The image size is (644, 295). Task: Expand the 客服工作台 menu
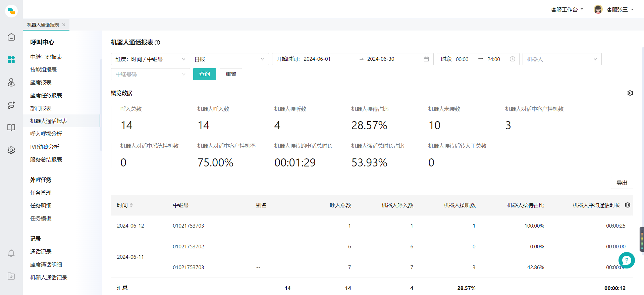tap(567, 10)
